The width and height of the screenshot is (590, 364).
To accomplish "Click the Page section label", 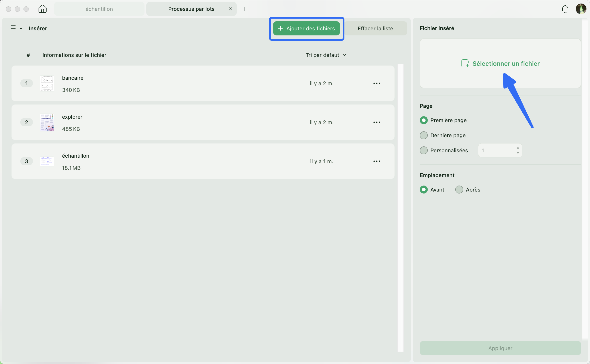I will (x=426, y=106).
